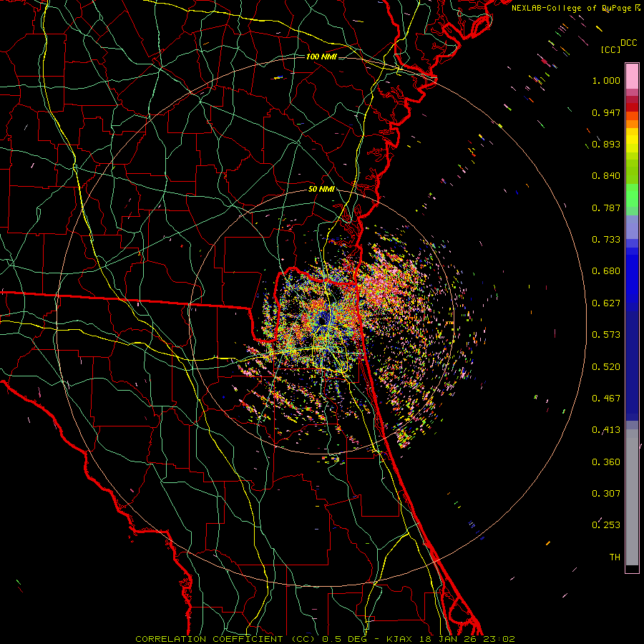Screen dimensions: 644x644
Task: Click the 0.627 legend value
Action: pyautogui.click(x=606, y=303)
